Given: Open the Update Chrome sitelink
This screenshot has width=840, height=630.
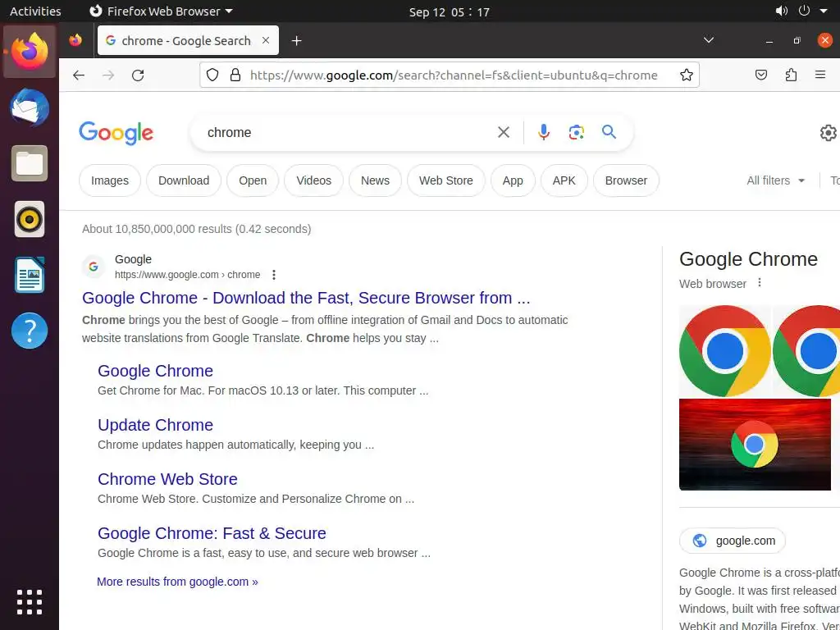Looking at the screenshot, I should [x=155, y=425].
